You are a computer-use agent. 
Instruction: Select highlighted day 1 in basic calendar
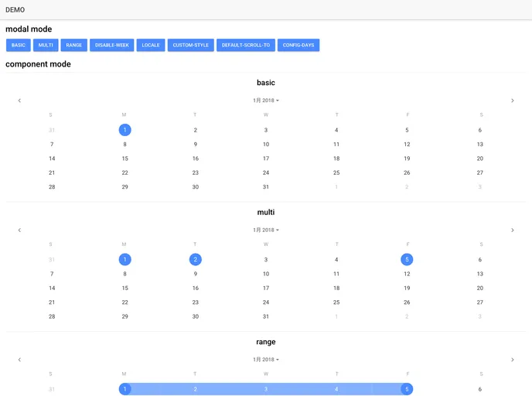pyautogui.click(x=124, y=130)
